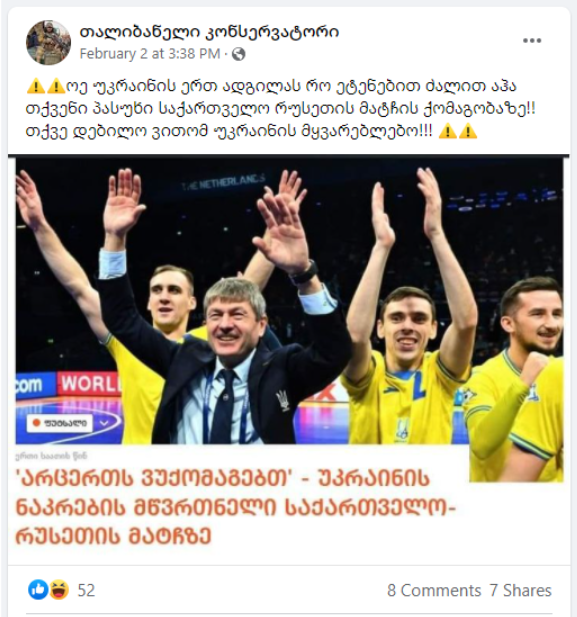The height and width of the screenshot is (617, 577).
Task: Click the last warning emoji ending post text
Action: 468,131
